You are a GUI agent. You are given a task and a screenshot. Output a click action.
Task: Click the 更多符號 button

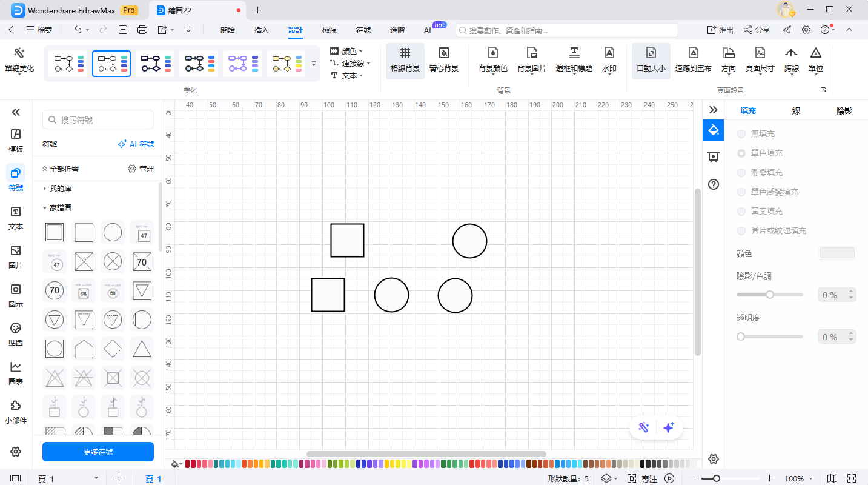pos(98,452)
